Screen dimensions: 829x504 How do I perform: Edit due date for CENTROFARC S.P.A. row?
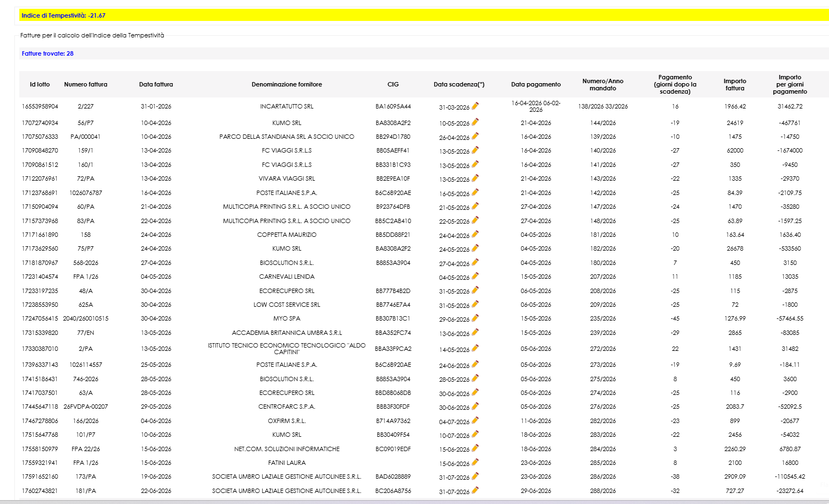click(475, 406)
